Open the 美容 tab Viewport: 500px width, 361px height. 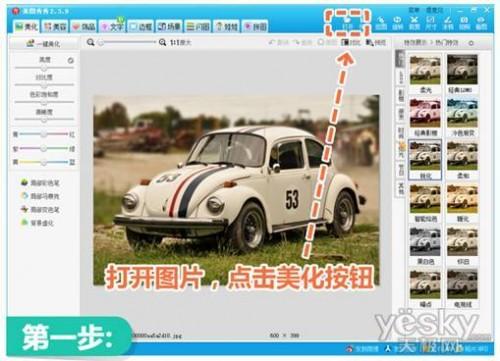[55, 26]
